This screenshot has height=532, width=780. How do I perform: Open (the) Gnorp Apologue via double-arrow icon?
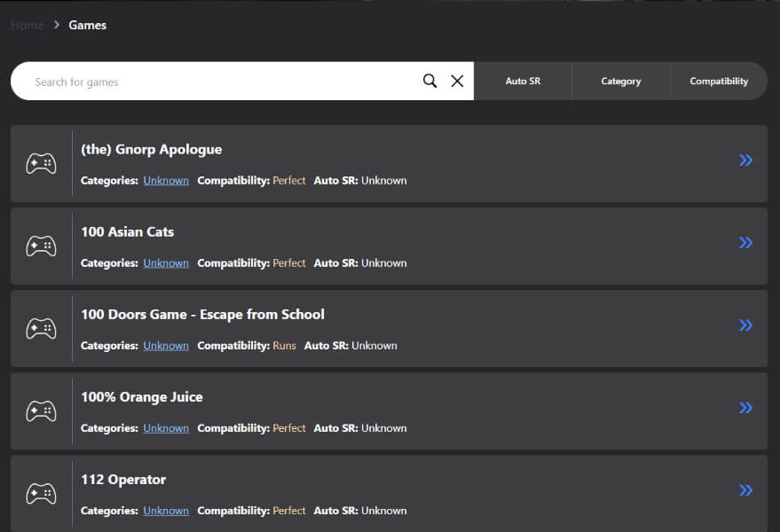pos(745,160)
